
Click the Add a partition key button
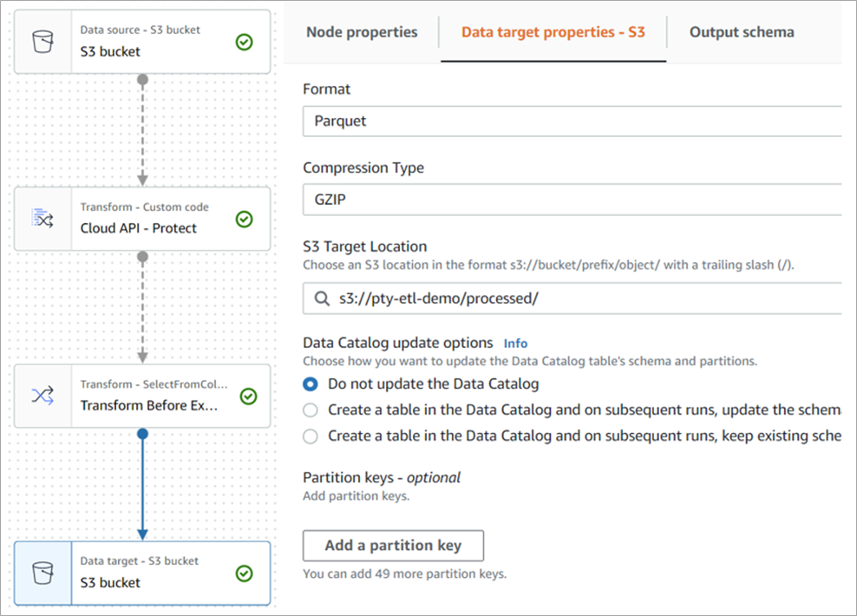(393, 546)
